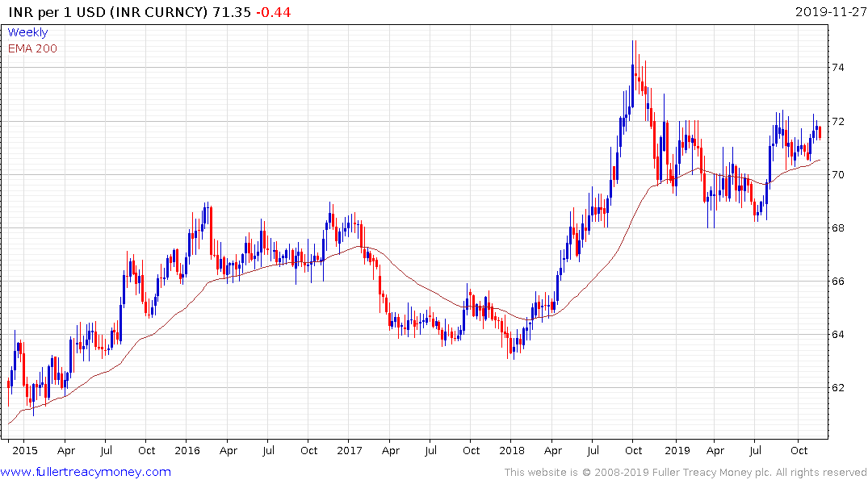Select the 2017 time axis label
Image resolution: width=868 pixels, height=484 pixels.
[350, 450]
